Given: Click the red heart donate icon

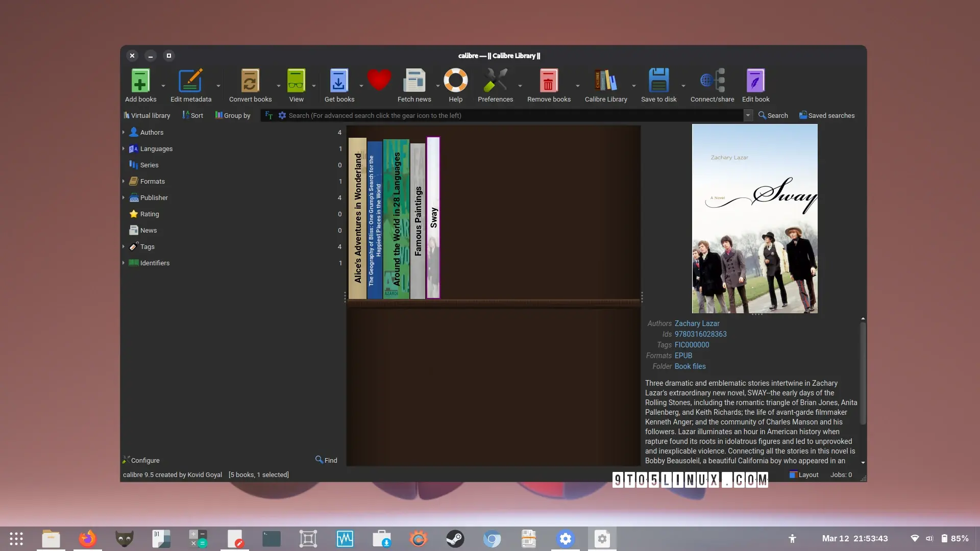Looking at the screenshot, I should pos(379,80).
